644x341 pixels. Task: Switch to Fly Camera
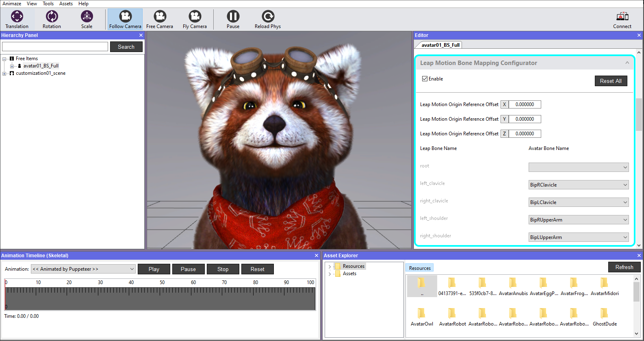(x=195, y=20)
